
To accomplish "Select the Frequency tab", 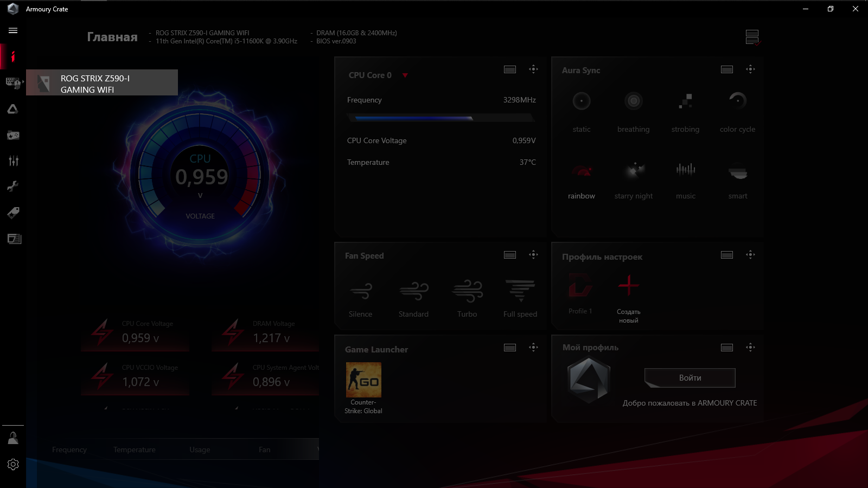I will click(x=69, y=450).
